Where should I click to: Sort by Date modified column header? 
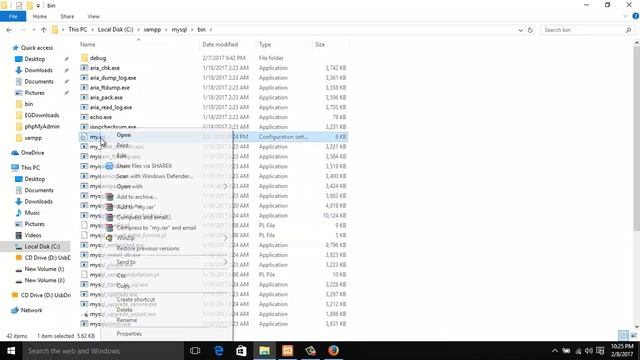pos(220,44)
